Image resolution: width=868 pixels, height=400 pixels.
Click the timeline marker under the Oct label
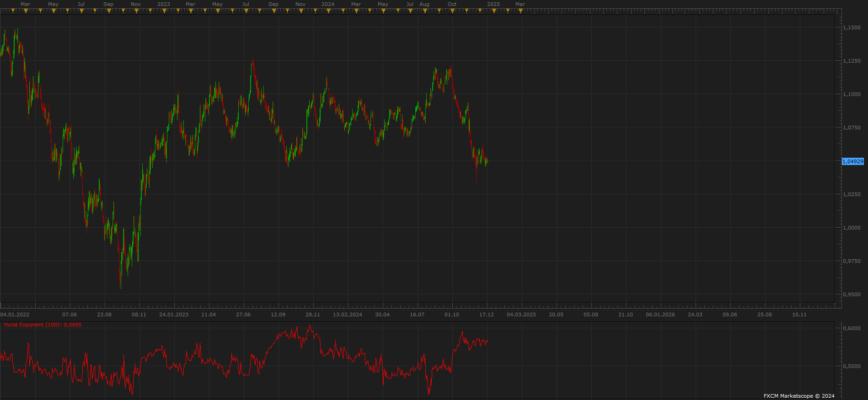click(452, 11)
